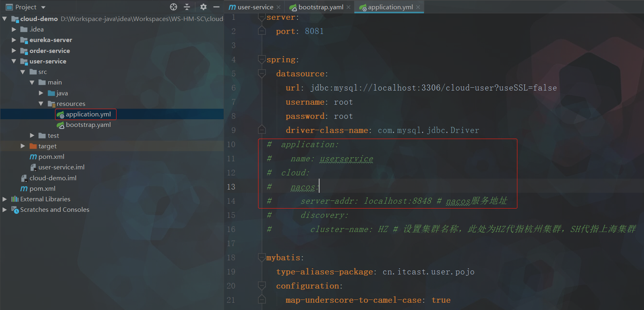Click the driver-class-name value com.mysql.jdbc.Driver
Screen dimensions: 644x310
point(428,130)
